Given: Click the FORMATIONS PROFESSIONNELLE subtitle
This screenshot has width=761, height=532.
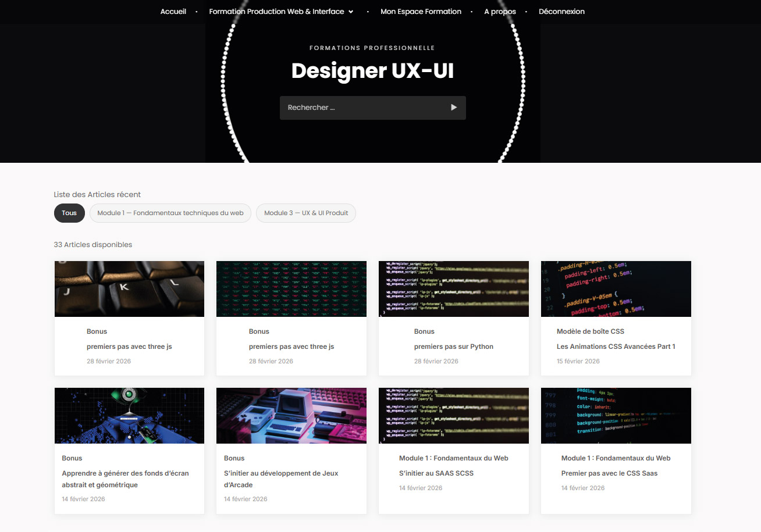Looking at the screenshot, I should pos(372,48).
